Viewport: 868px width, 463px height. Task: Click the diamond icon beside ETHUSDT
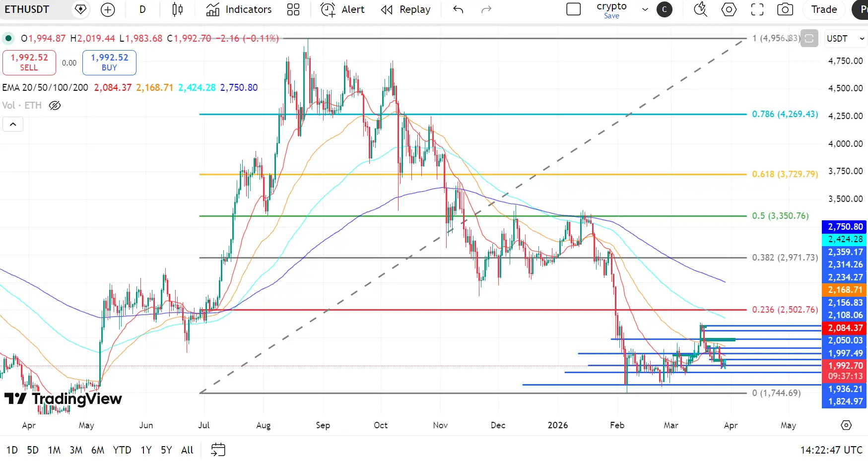pyautogui.click(x=80, y=9)
